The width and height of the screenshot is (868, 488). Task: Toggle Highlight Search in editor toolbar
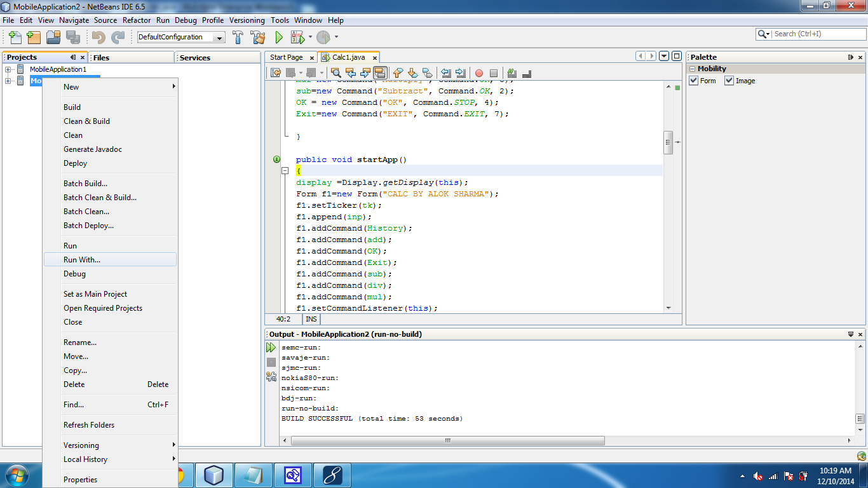click(380, 73)
